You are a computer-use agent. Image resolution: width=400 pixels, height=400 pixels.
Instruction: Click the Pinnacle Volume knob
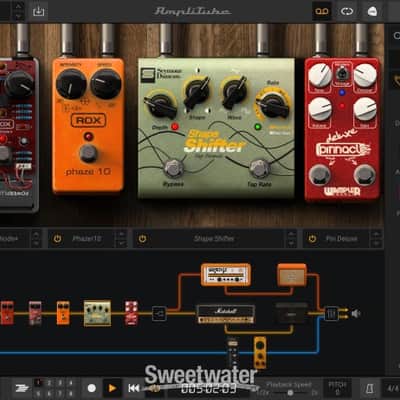(320, 109)
